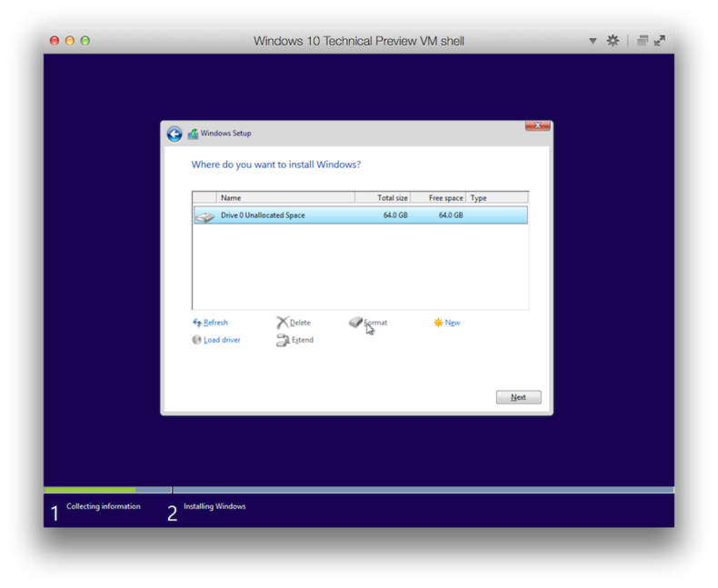Click the Extend link
The height and width of the screenshot is (588, 718).
tap(303, 340)
